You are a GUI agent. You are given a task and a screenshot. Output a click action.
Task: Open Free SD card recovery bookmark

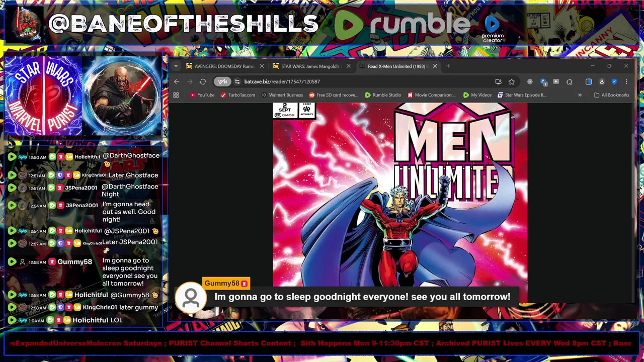(x=334, y=95)
